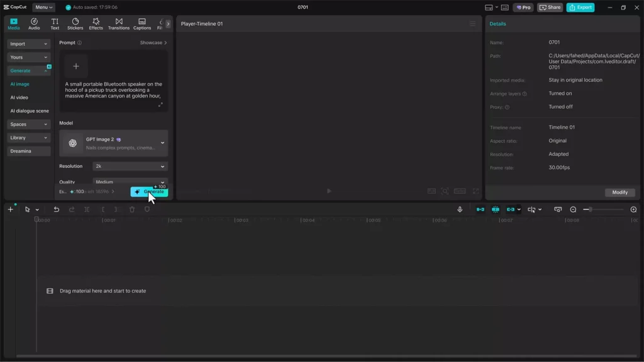Click the Export button
The width and height of the screenshot is (644, 362).
[580, 8]
